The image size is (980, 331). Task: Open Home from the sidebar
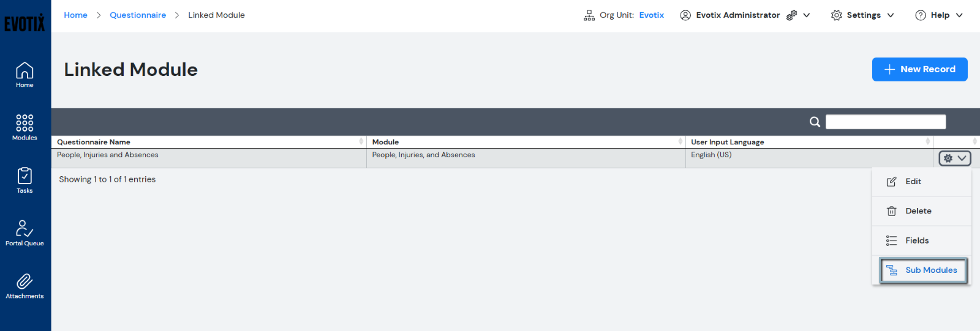point(24,75)
